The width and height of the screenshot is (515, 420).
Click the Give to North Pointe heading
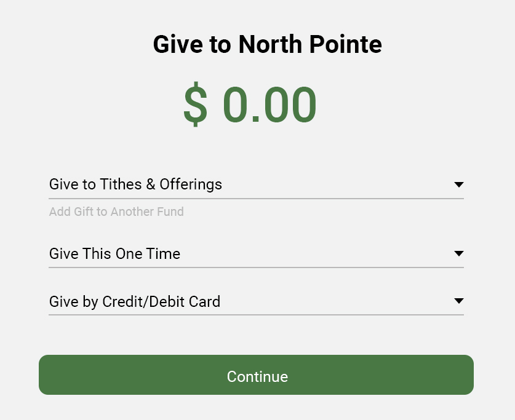click(267, 45)
